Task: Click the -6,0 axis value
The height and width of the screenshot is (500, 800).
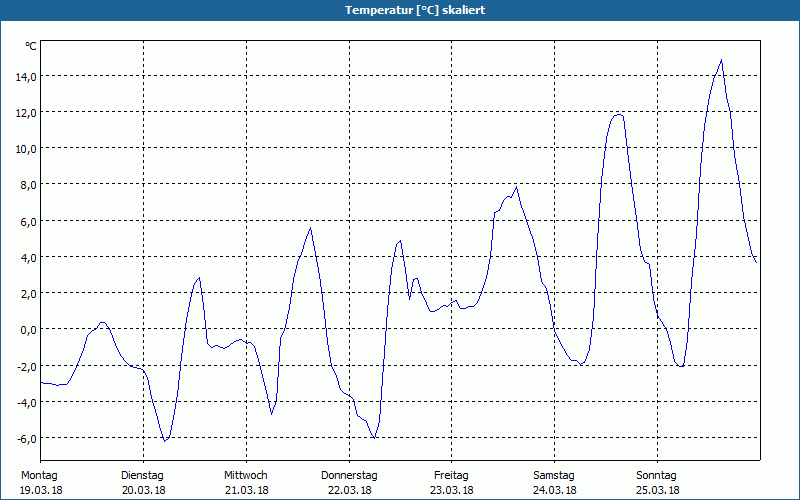Action: point(26,438)
